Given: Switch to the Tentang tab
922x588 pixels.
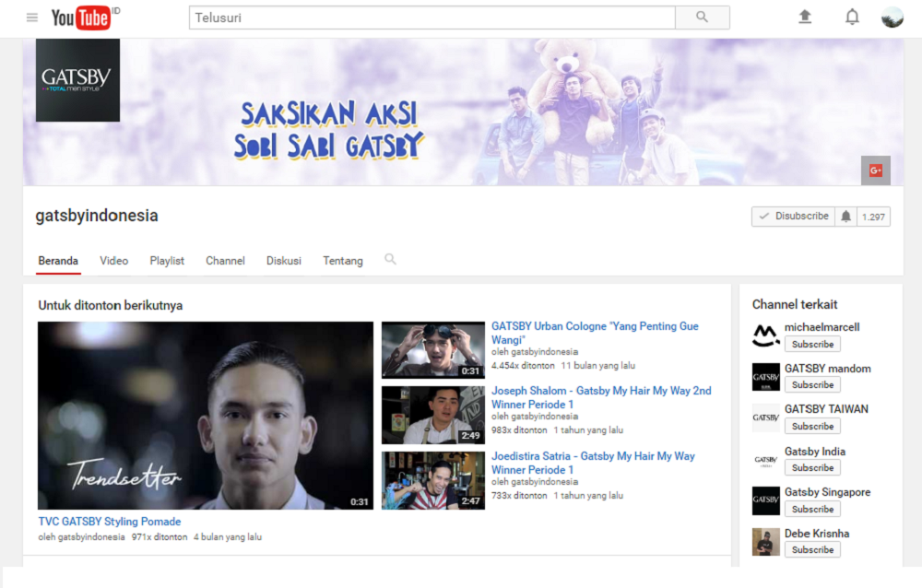Looking at the screenshot, I should 343,261.
